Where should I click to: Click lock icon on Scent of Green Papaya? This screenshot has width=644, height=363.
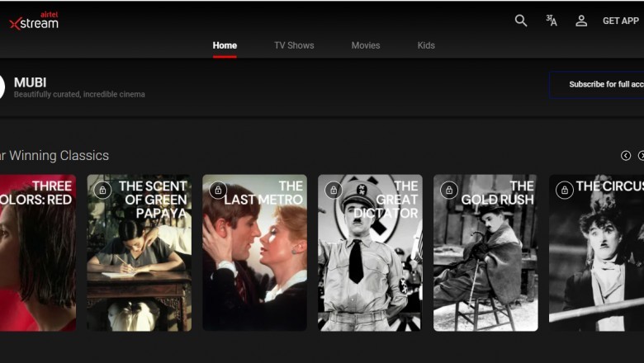coord(102,191)
